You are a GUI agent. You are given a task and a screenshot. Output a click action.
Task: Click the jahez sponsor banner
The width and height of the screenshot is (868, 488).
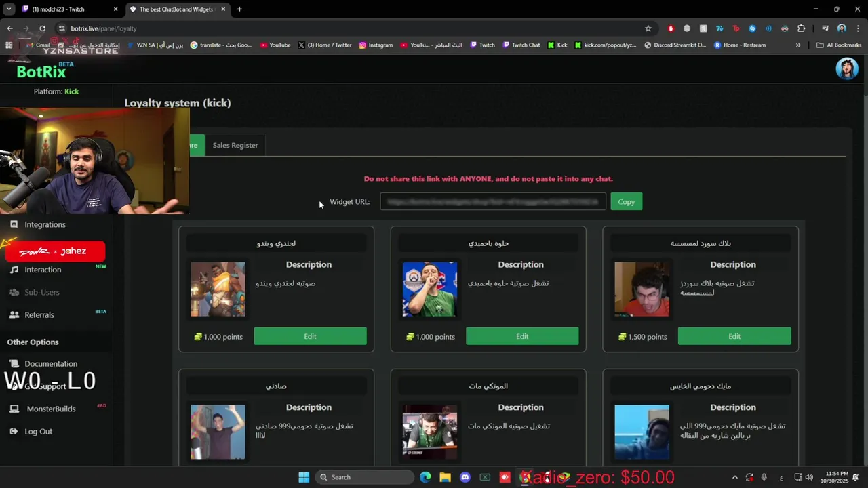(55, 251)
